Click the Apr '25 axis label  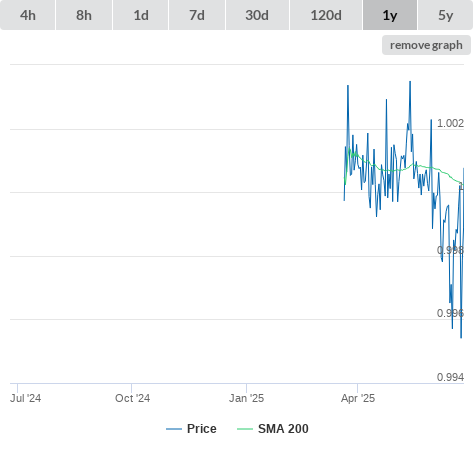(x=358, y=398)
